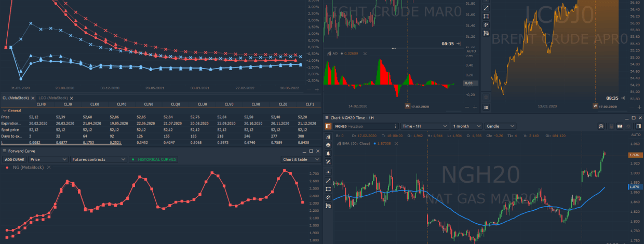Click ADD CURVE button
Viewport: 644px width, 244px height.
[14, 159]
